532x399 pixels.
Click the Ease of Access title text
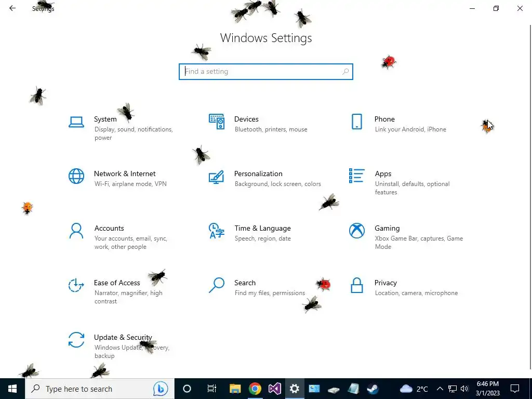[x=117, y=283]
